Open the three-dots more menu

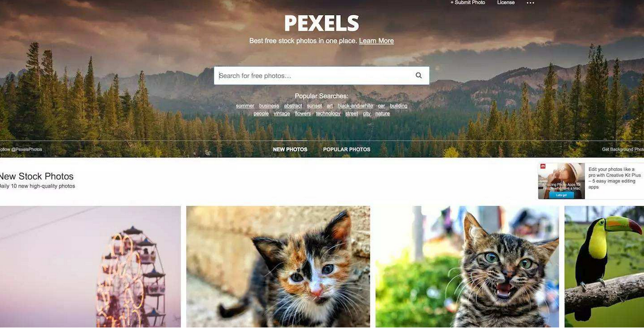530,3
